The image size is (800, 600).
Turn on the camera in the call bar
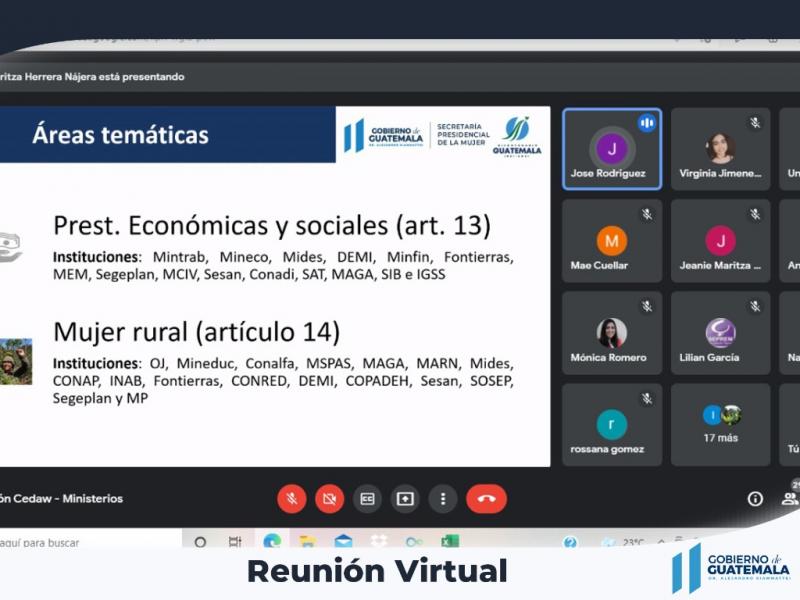click(x=329, y=498)
